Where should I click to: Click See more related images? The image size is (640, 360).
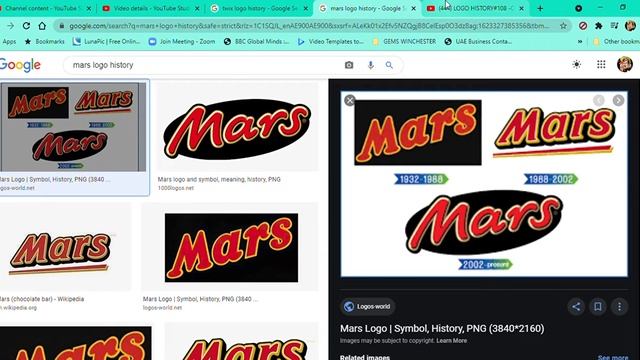[x=613, y=357]
